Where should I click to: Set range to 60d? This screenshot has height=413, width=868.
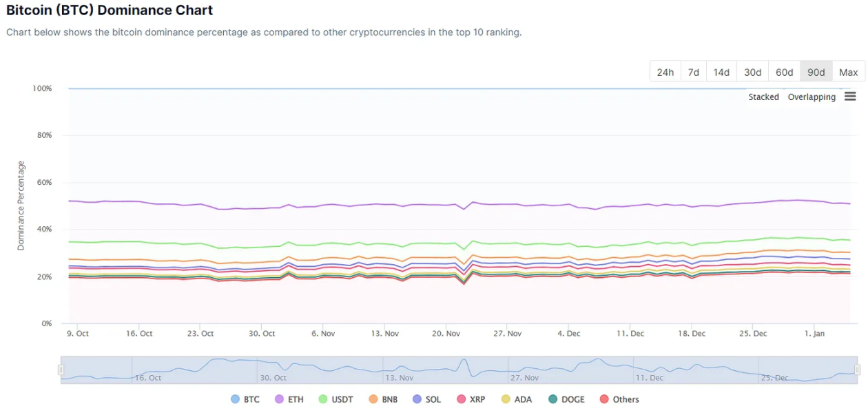point(785,72)
